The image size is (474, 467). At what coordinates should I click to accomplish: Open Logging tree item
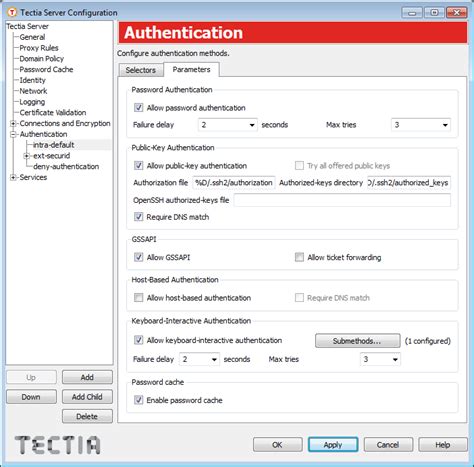[32, 102]
